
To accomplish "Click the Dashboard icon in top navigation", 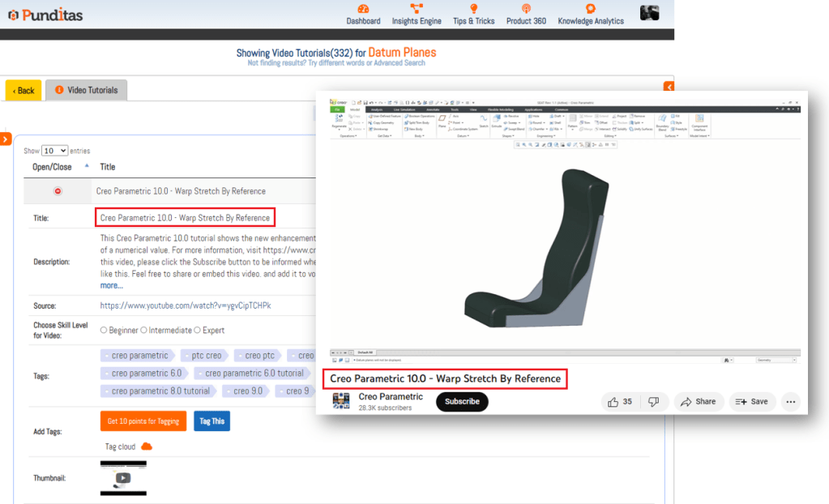I will [363, 9].
